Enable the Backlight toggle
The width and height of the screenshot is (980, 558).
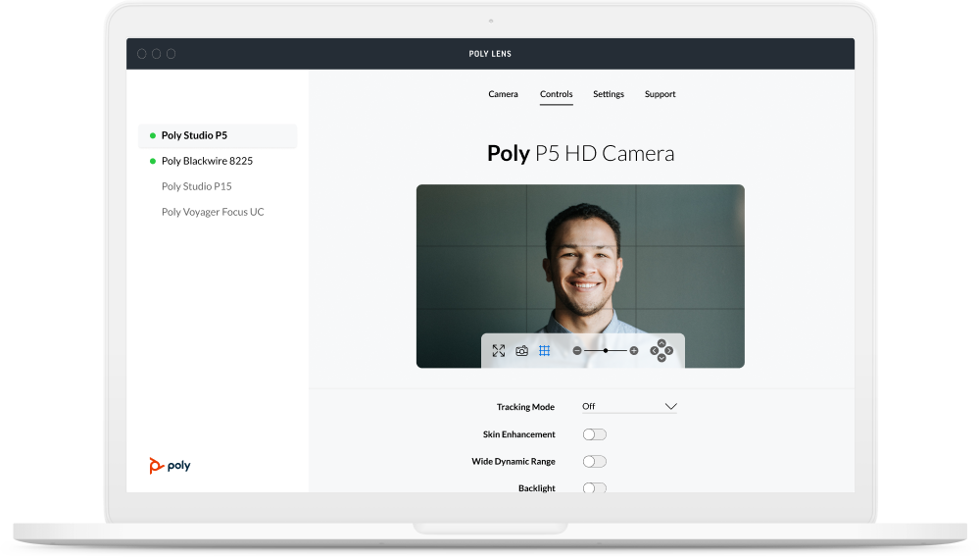click(x=595, y=488)
